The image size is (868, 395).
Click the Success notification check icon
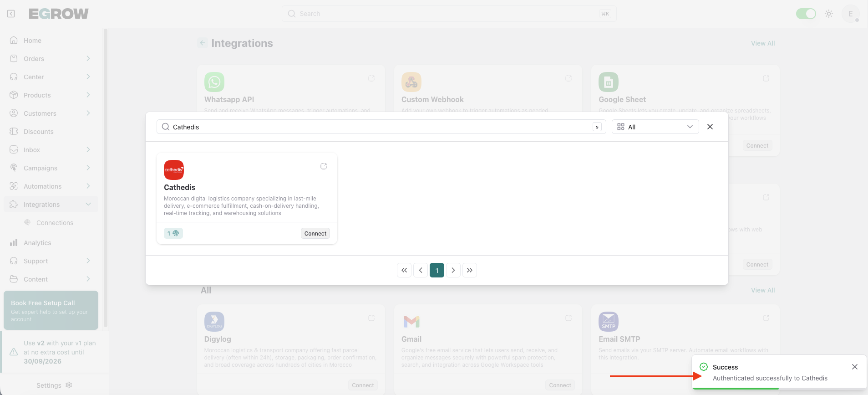coord(704,367)
